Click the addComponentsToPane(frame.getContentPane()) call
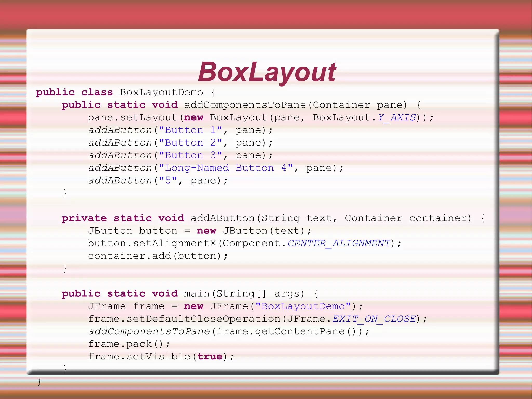This screenshot has height=399, width=532. tap(229, 331)
